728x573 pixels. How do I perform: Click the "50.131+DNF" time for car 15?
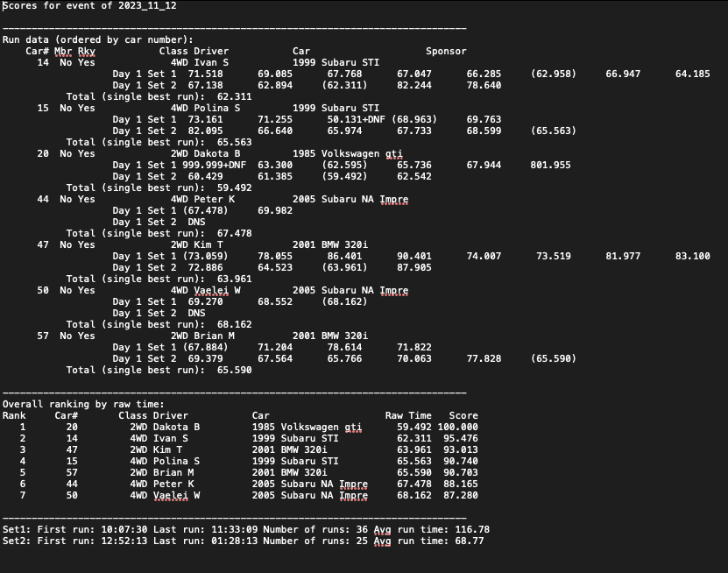point(357,119)
